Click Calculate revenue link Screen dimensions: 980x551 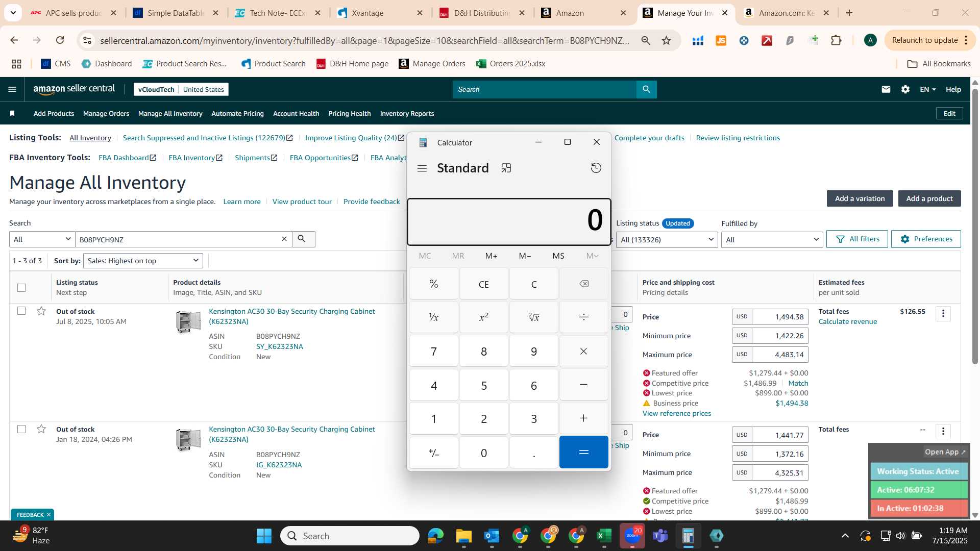pos(848,321)
